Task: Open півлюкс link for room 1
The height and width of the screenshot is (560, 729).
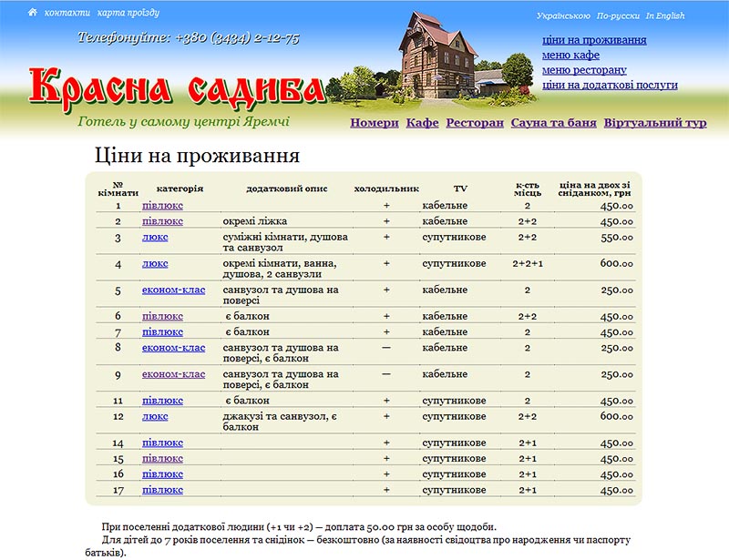Action: click(162, 206)
